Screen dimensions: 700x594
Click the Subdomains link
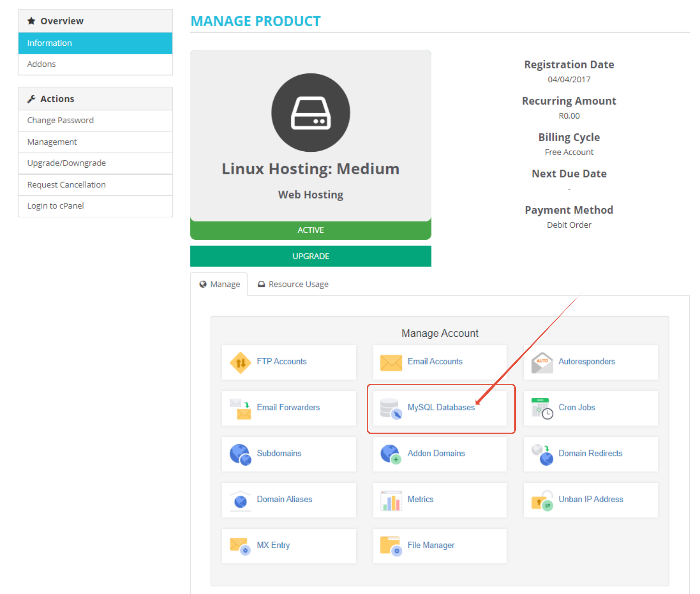279,453
